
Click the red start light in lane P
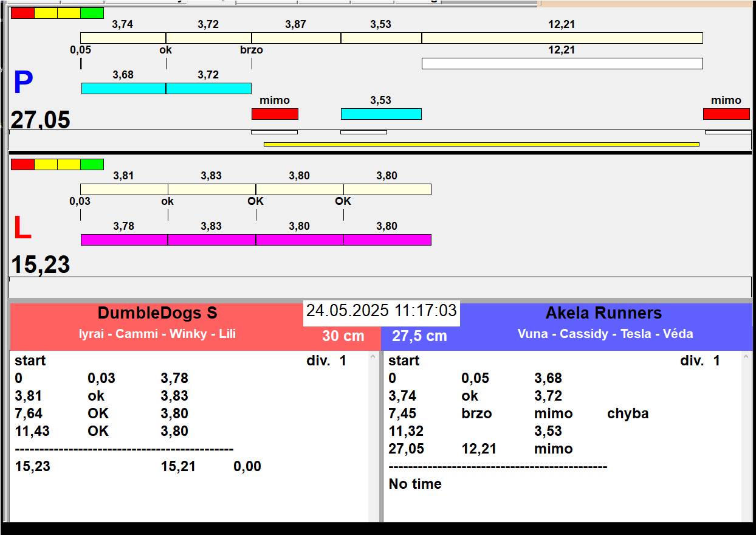pos(23,13)
